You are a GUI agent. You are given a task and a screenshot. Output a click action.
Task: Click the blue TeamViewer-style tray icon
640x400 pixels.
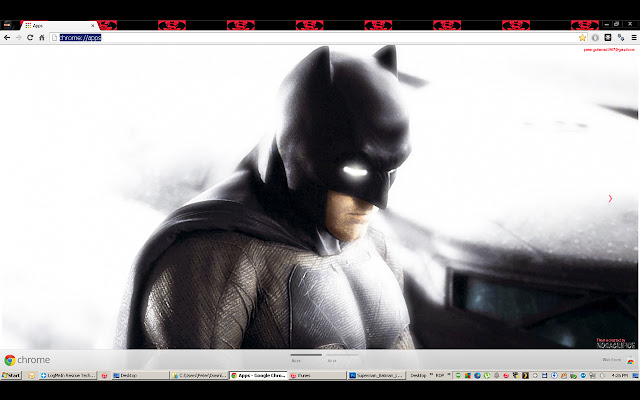pyautogui.click(x=583, y=376)
